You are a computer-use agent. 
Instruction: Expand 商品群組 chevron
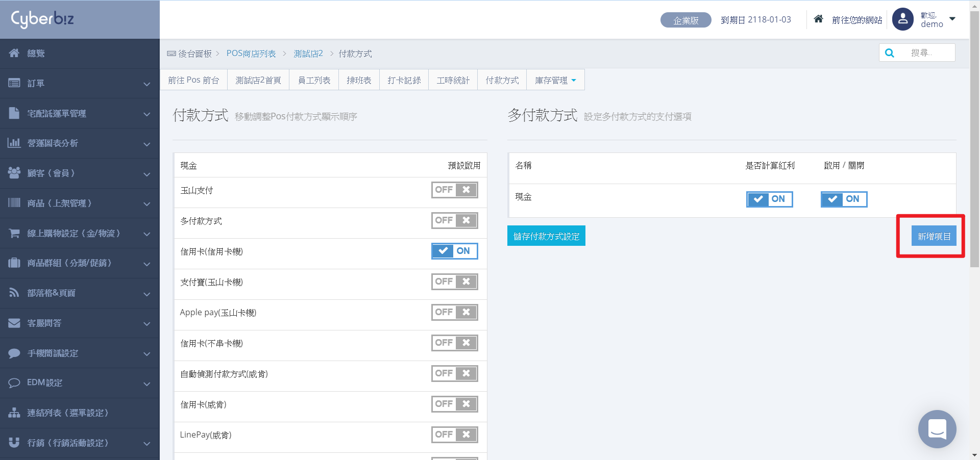point(147,264)
